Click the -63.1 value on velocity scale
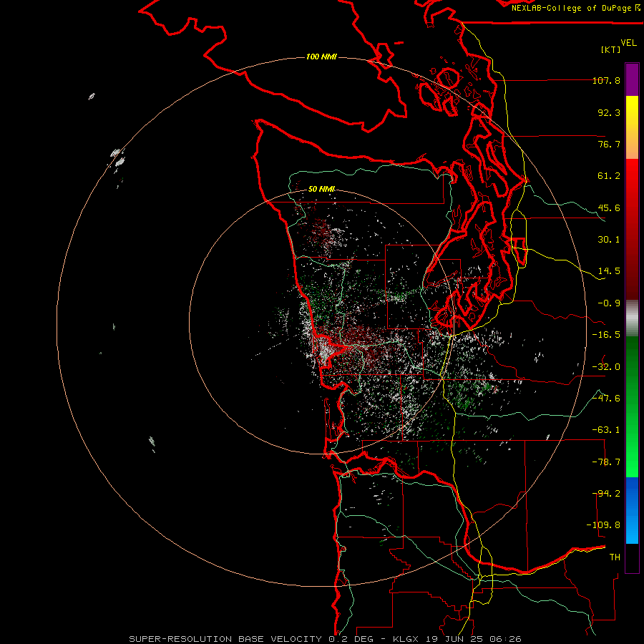Image resolution: width=644 pixels, height=644 pixels. point(606,430)
